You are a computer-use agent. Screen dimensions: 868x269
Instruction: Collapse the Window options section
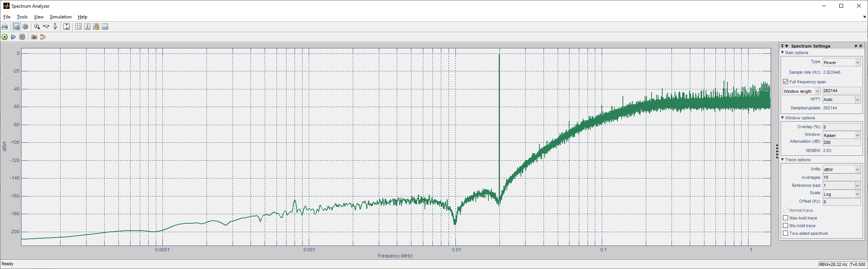(x=783, y=118)
